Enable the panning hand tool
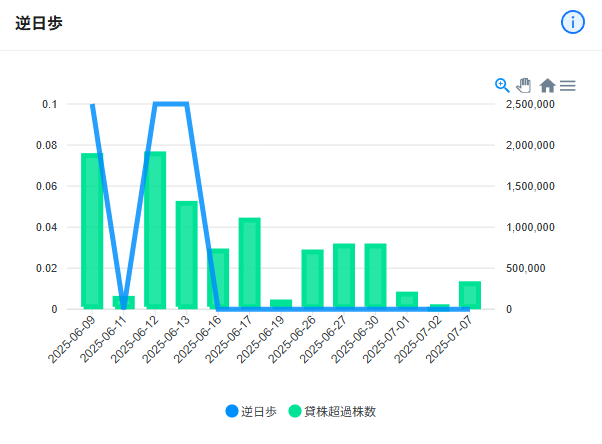 (524, 85)
